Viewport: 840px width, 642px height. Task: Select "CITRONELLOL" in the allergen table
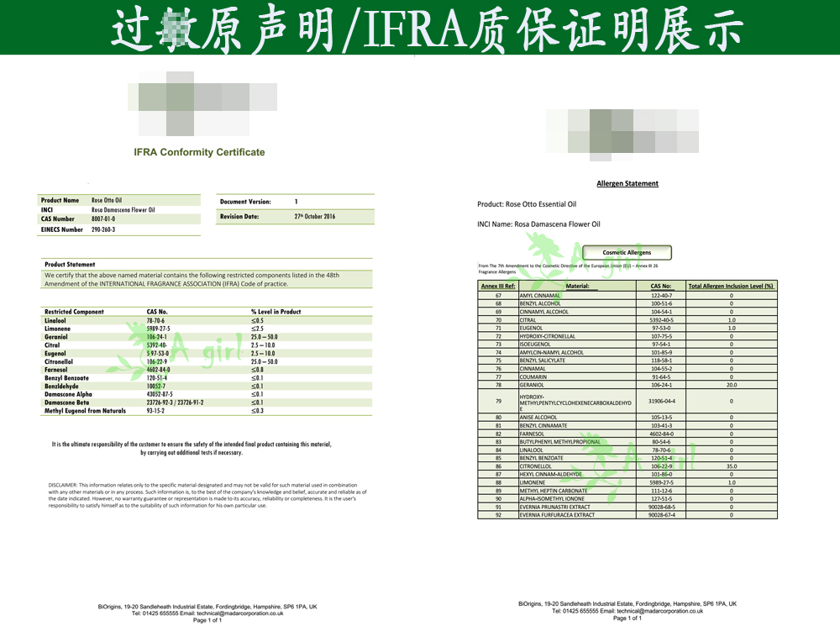536,466
